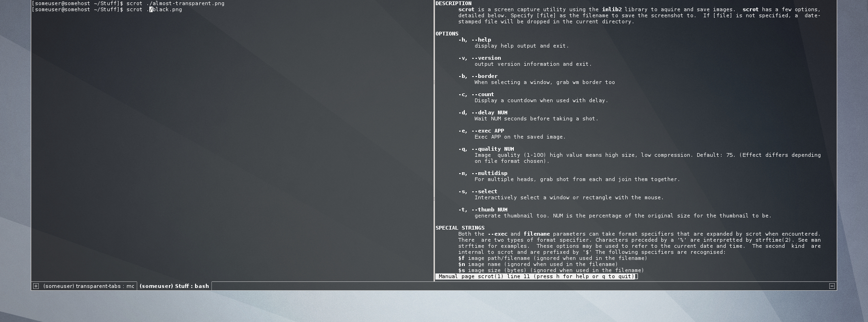Click the "-t, --thumb NUM" option
Viewport: 868px width, 322px height.
pos(483,210)
